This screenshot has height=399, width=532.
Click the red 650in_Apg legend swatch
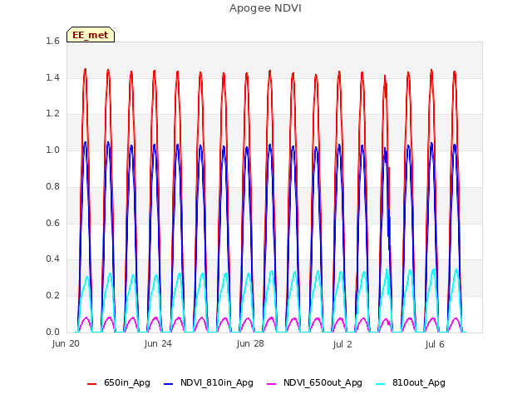tap(92, 384)
